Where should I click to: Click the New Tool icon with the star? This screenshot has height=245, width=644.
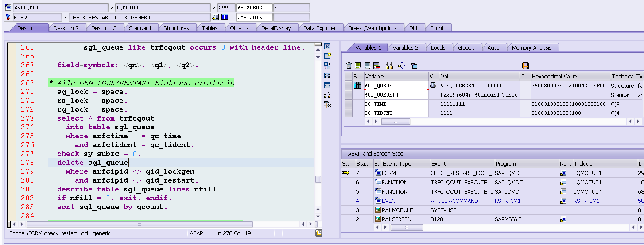(327, 56)
